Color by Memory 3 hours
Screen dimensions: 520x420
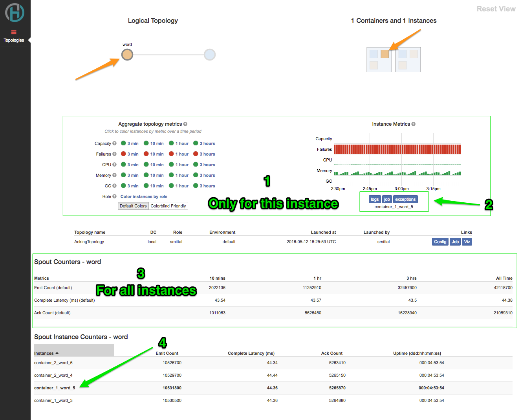point(204,175)
